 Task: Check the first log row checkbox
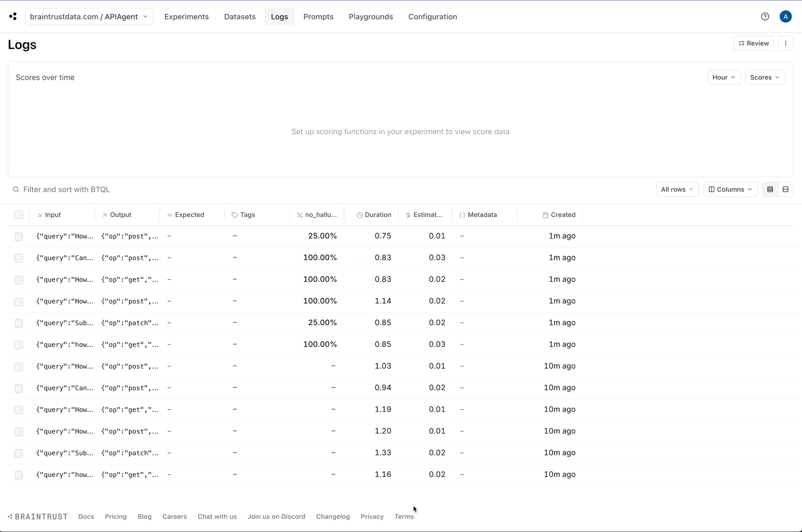point(18,236)
